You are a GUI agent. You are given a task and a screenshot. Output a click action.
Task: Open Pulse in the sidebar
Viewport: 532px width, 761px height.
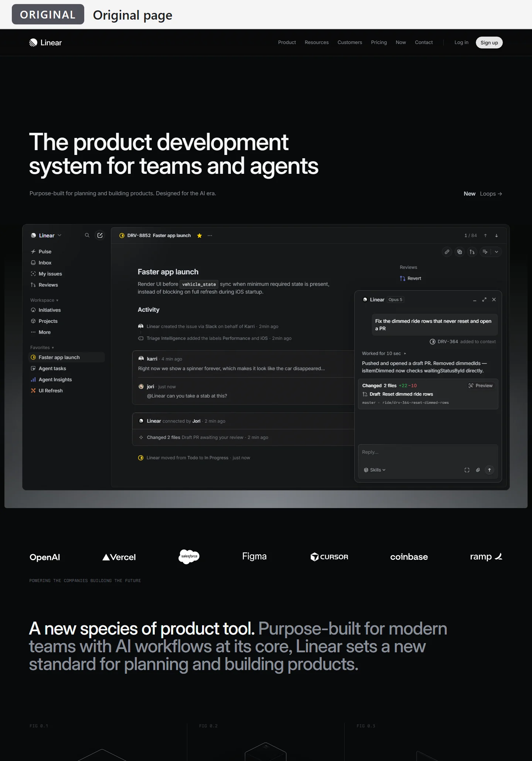pyautogui.click(x=66, y=251)
